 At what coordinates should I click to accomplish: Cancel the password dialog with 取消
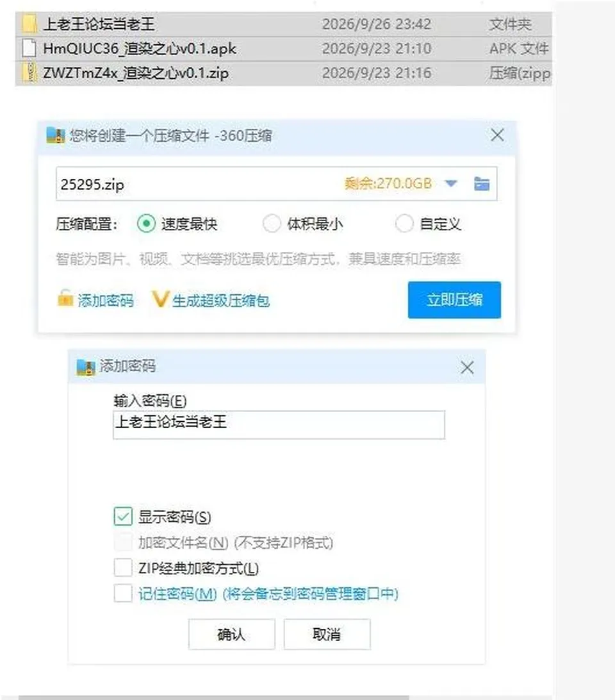point(327,634)
